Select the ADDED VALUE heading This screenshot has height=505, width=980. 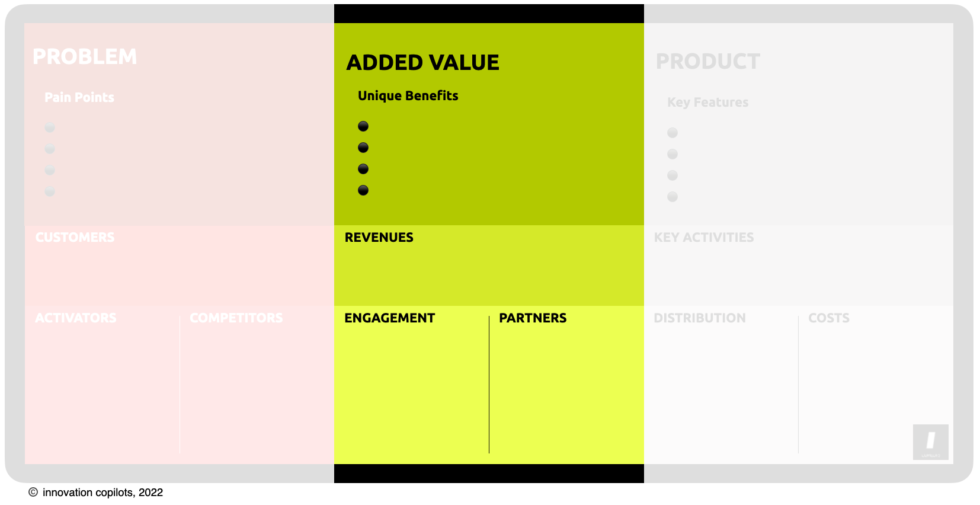tap(422, 62)
